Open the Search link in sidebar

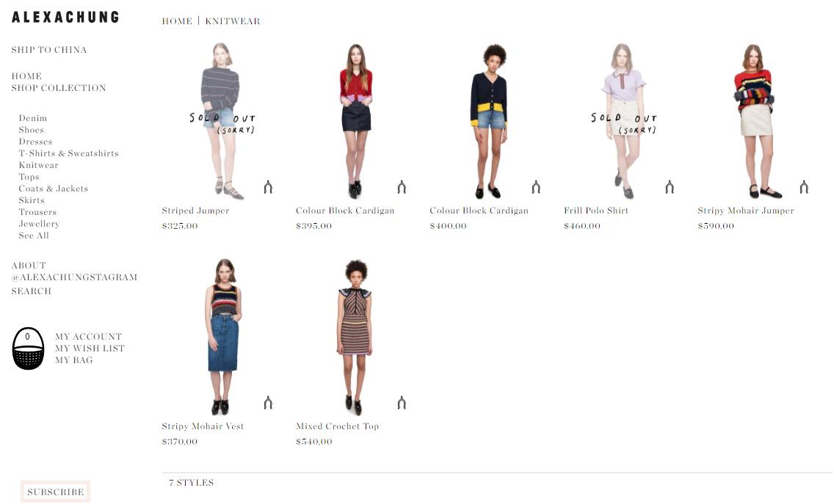click(x=32, y=291)
